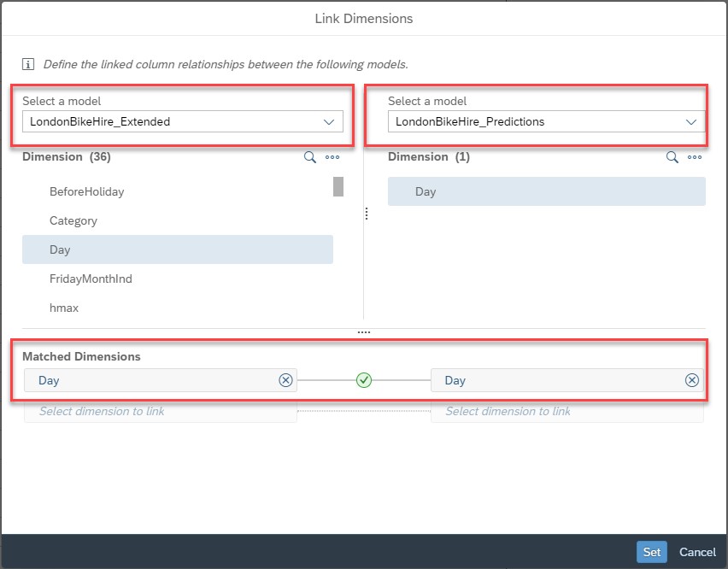The width and height of the screenshot is (728, 569).
Task: Remove left matched Day dimension
Action: click(285, 380)
